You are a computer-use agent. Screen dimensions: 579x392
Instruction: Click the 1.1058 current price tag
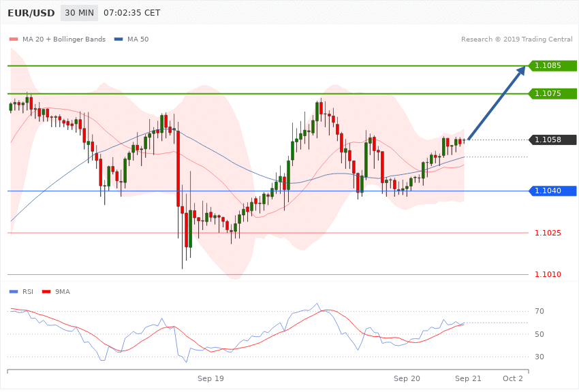click(553, 140)
